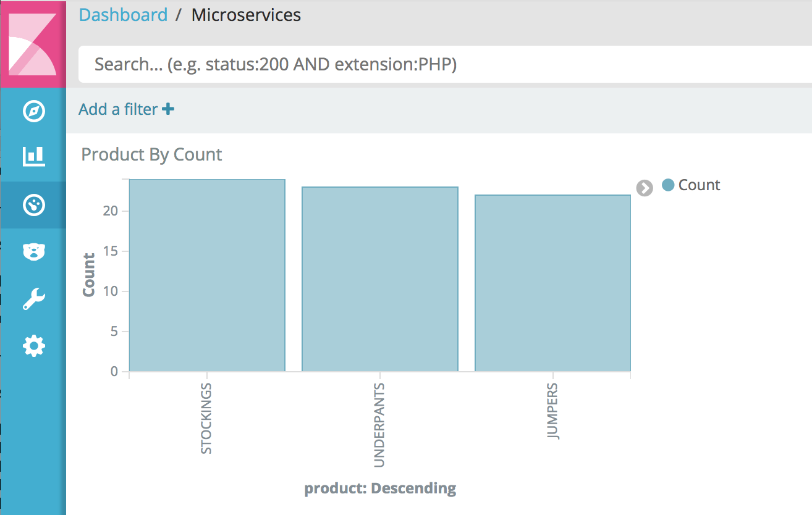812x515 pixels.
Task: Click the JUMPERS bar in the chart
Action: pyautogui.click(x=552, y=283)
